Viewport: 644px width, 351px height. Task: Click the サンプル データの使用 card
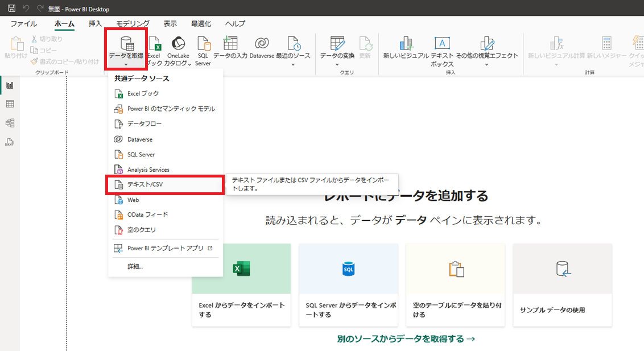click(563, 286)
